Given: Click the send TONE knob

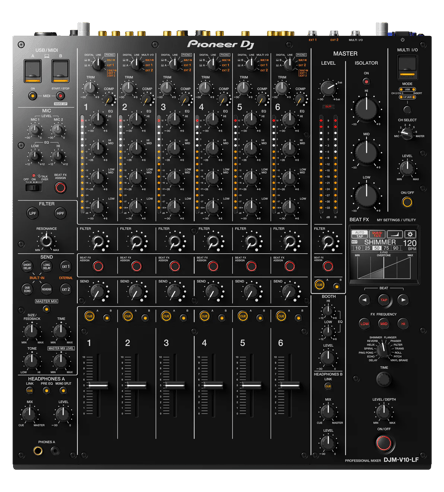Looking at the screenshot, I should pos(31,361).
